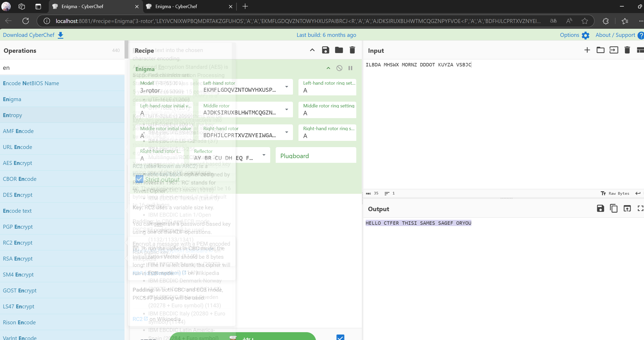644x340 pixels.
Task: Switch to the second Enigma - CyberChef tab
Action: tap(190, 7)
